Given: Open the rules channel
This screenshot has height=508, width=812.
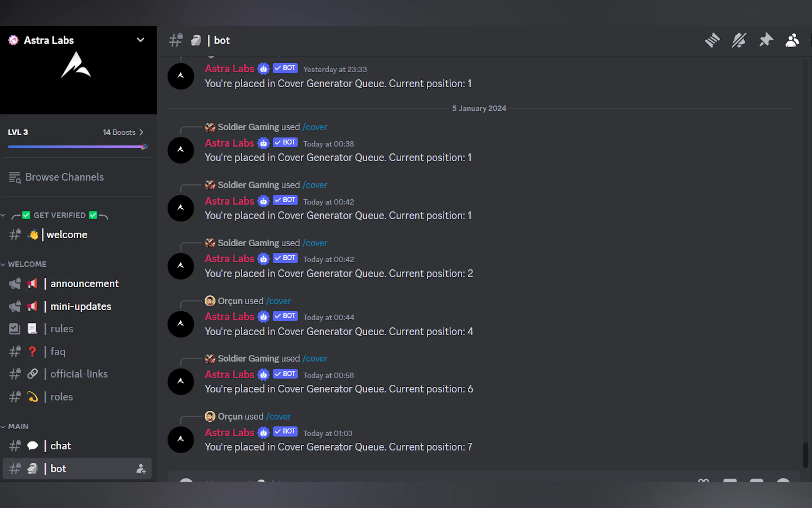Looking at the screenshot, I should pyautogui.click(x=77, y=329).
